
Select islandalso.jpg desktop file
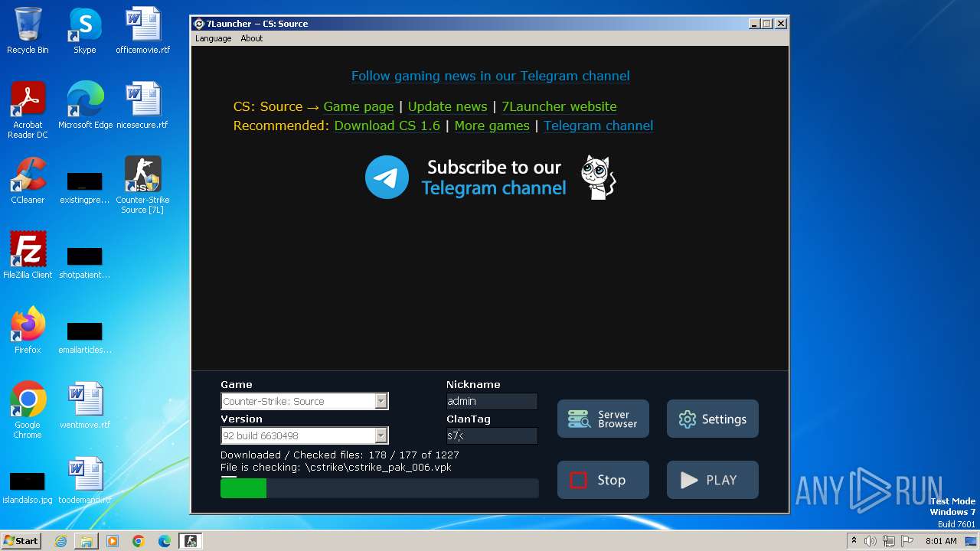coord(28,487)
